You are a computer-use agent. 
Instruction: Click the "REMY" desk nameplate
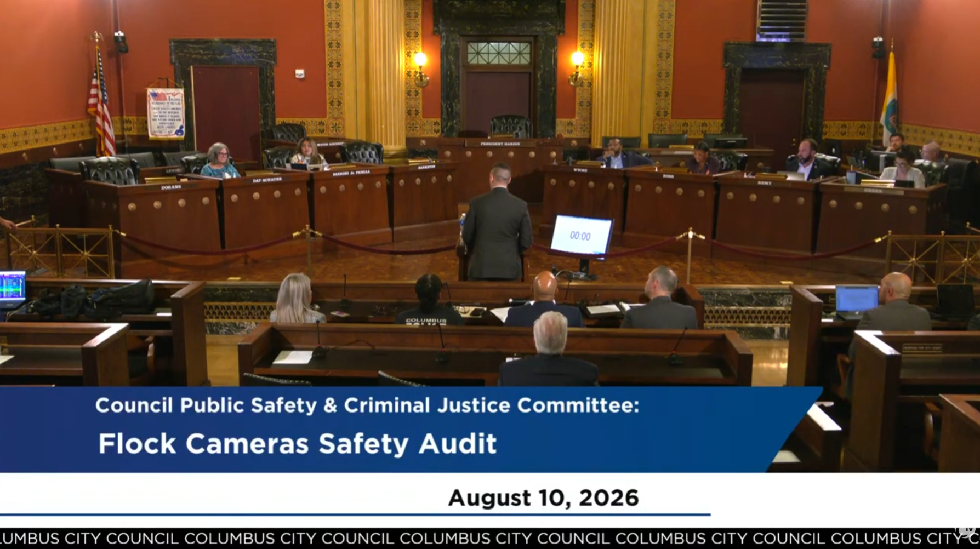pyautogui.click(x=764, y=182)
